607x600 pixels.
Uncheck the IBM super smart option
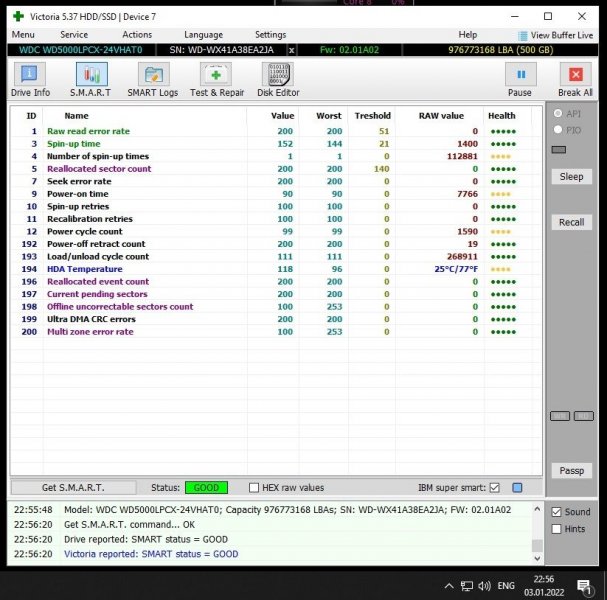click(x=494, y=488)
